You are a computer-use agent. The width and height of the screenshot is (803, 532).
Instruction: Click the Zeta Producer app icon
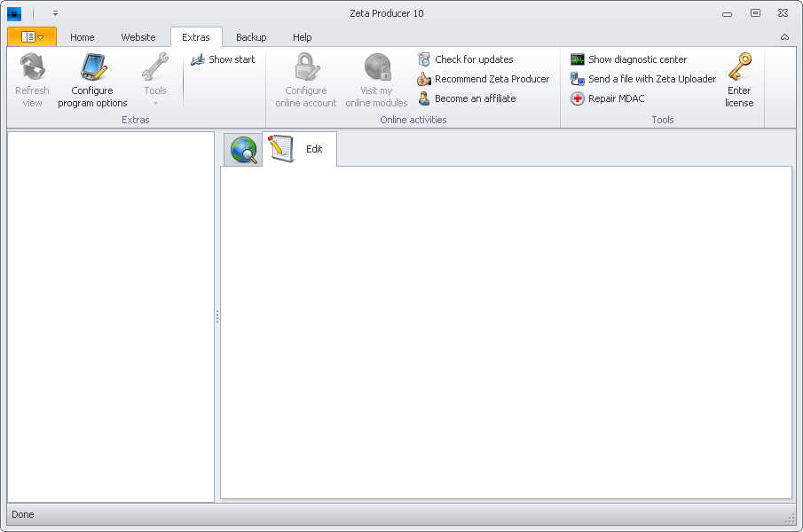[x=14, y=13]
